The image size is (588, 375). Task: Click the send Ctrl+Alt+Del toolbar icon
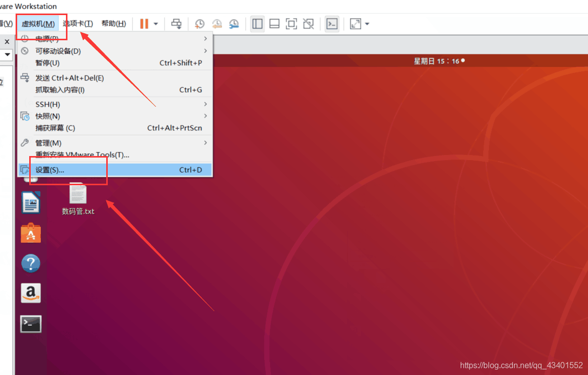tap(176, 24)
